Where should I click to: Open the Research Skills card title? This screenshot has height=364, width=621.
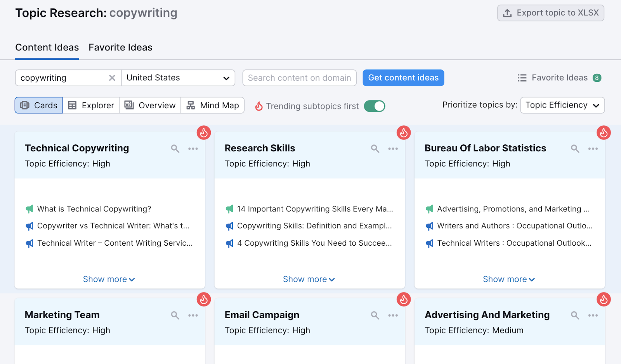point(260,148)
